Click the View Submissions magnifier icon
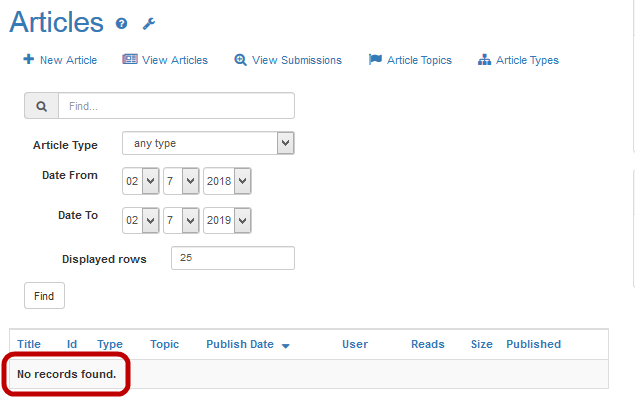The height and width of the screenshot is (410, 635). (x=240, y=60)
